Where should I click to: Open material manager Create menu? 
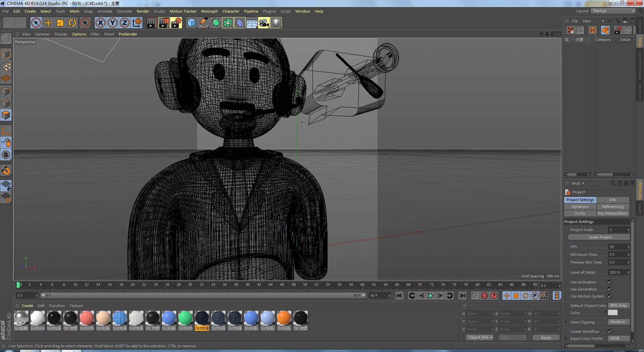pos(28,306)
